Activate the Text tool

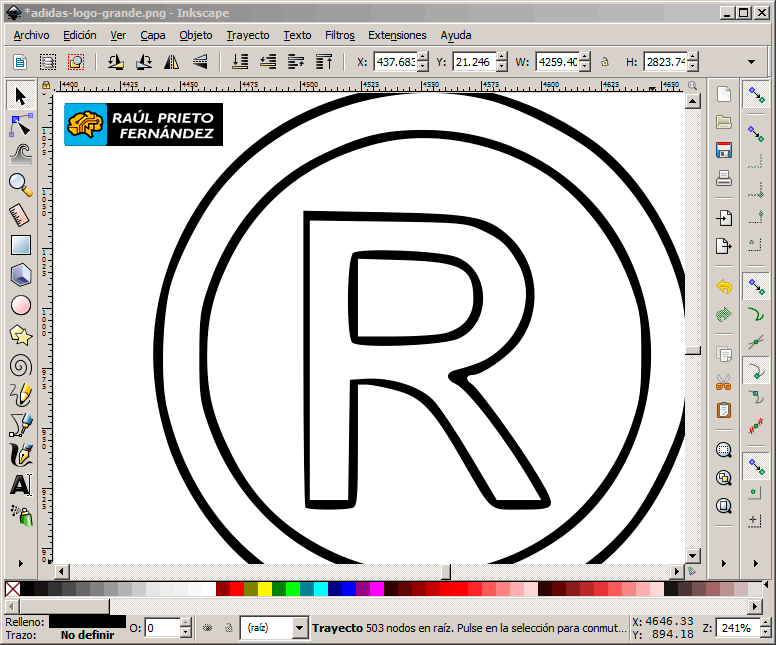20,485
